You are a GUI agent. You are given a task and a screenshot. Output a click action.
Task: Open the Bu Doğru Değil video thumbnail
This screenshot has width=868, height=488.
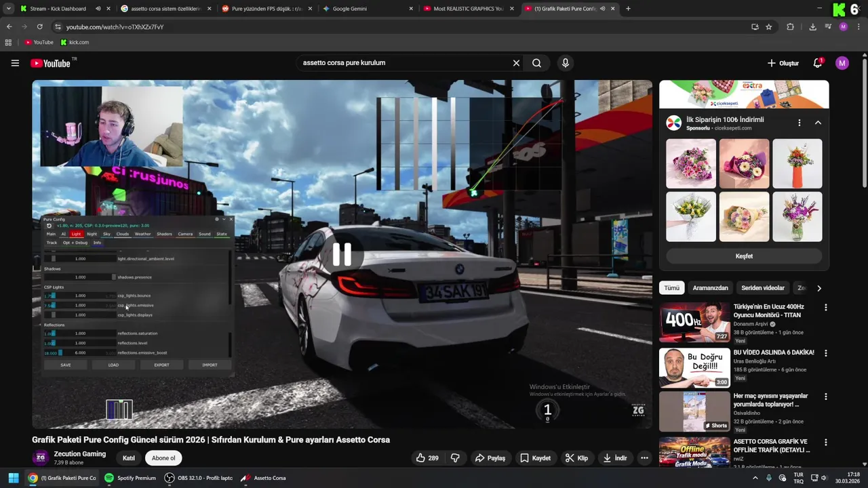[x=694, y=367]
